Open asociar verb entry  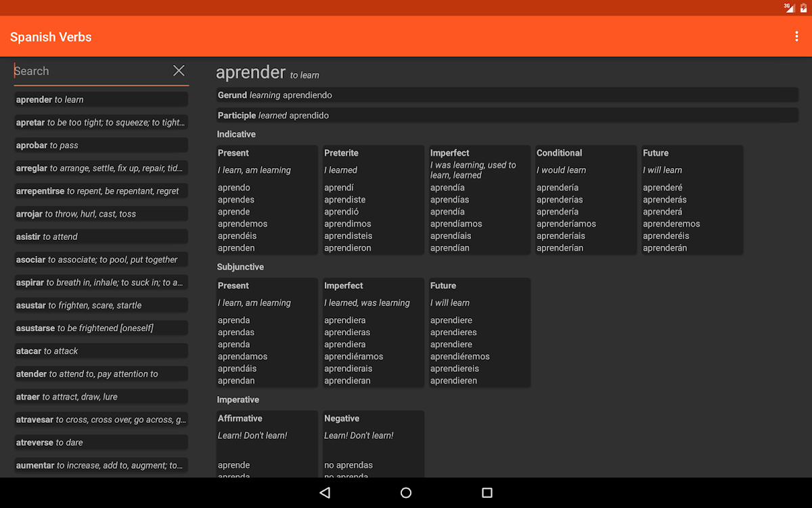101,259
